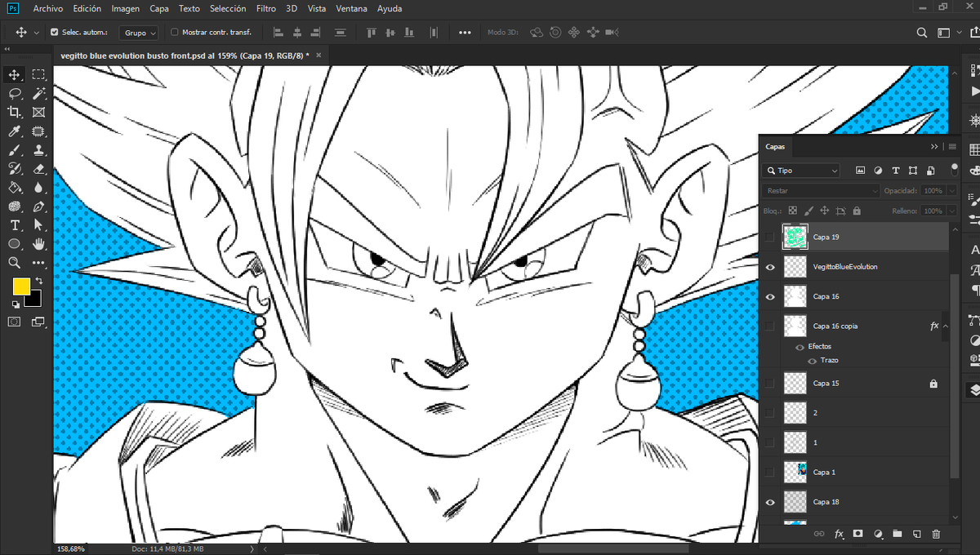Select the Magic Wand tool
Image resolution: width=980 pixels, height=555 pixels.
coord(38,94)
